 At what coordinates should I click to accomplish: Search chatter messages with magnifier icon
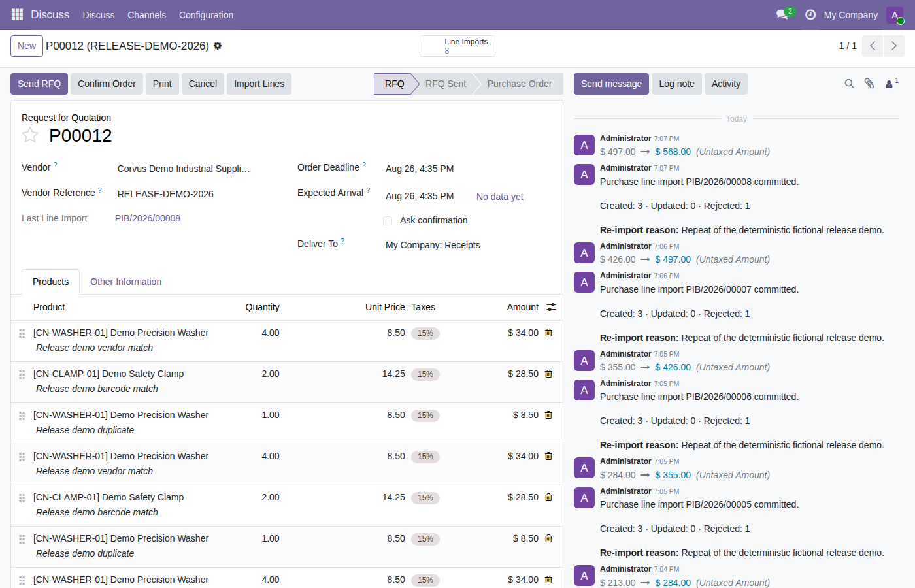pyautogui.click(x=849, y=84)
